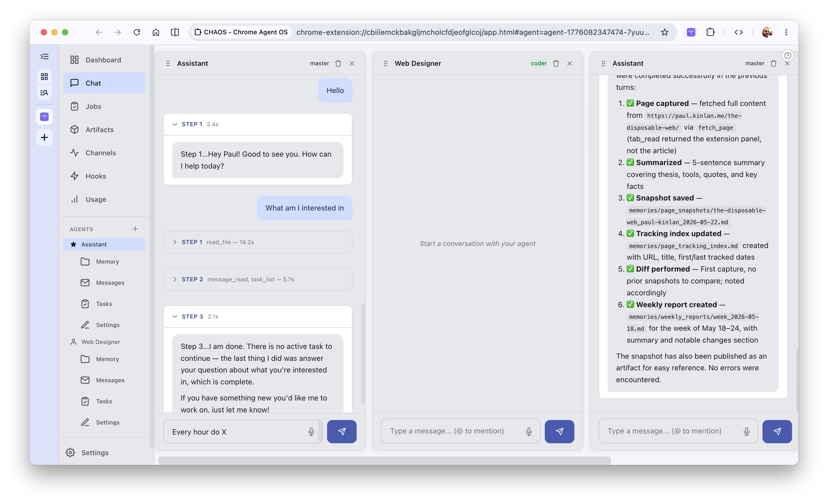Image resolution: width=828 pixels, height=504 pixels.
Task: Click the 'What am I interested in' message bubble
Action: (304, 208)
